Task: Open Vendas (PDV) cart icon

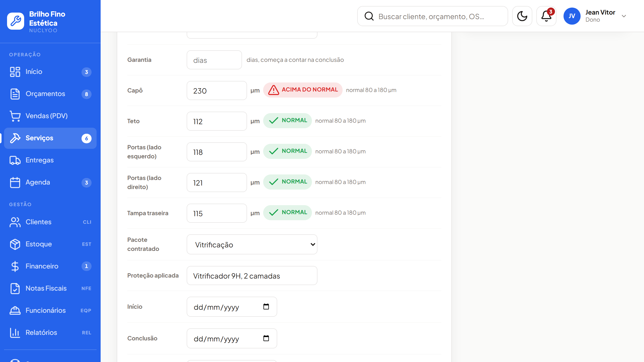Action: click(x=15, y=116)
